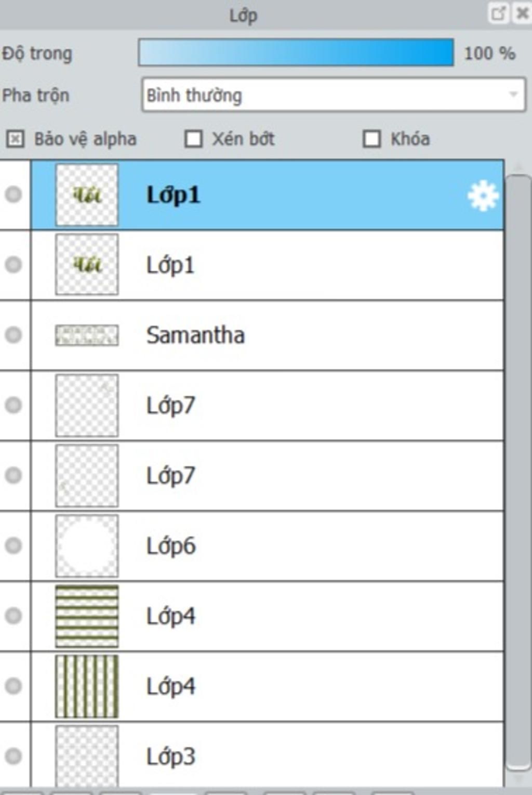Image resolution: width=532 pixels, height=795 pixels.
Task: Click the vertical stripes Lớp4 thumbnail
Action: 87,686
